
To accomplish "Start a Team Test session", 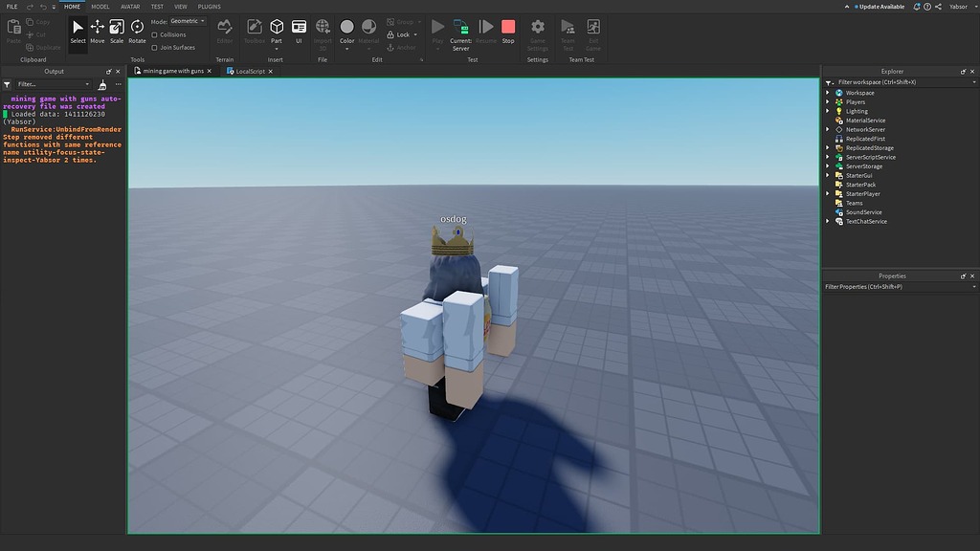I will (567, 31).
